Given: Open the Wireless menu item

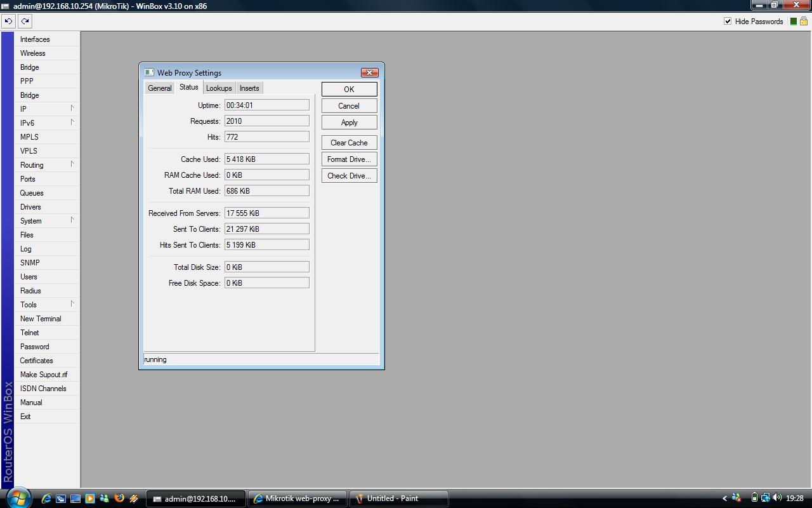Looking at the screenshot, I should (x=47, y=53).
